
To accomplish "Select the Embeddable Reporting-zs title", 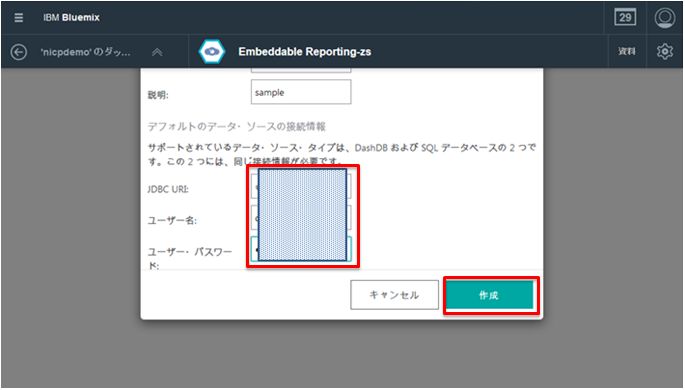I will pos(304,52).
